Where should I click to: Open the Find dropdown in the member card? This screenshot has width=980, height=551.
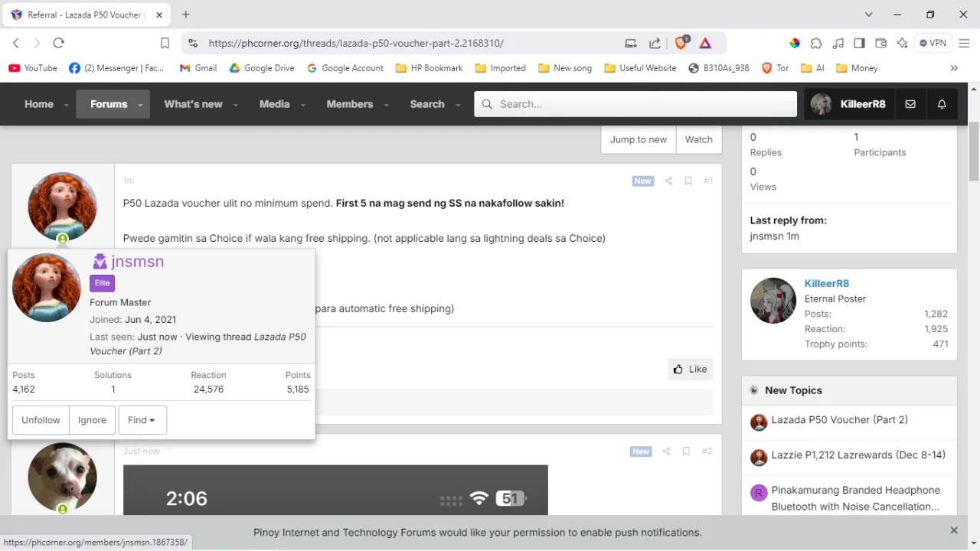pos(142,420)
